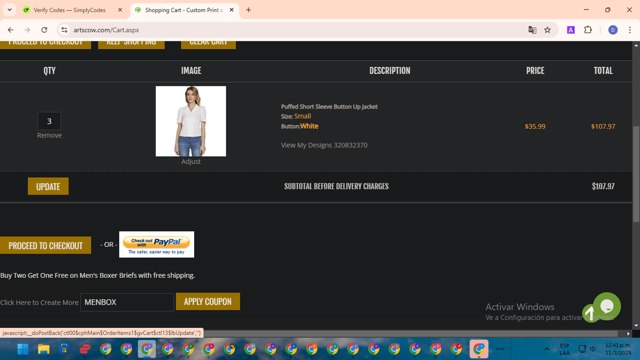Open the Extensions puzzle menu

point(588,30)
